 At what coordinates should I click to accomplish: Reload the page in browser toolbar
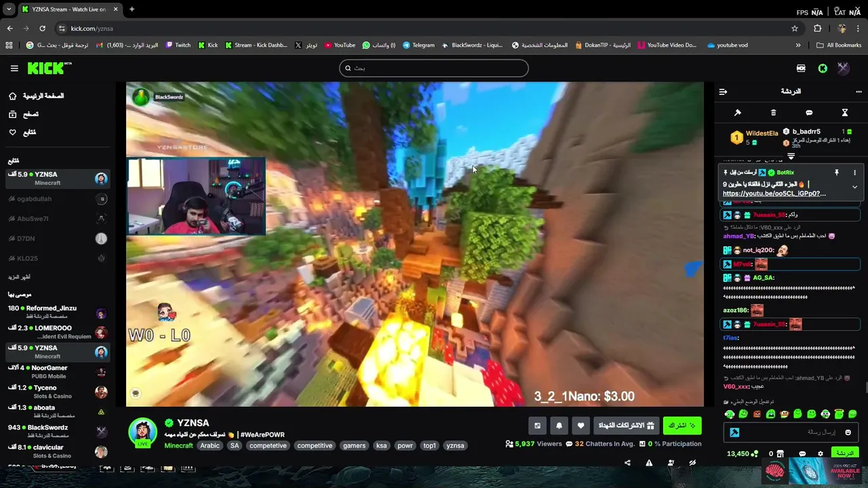click(x=42, y=28)
